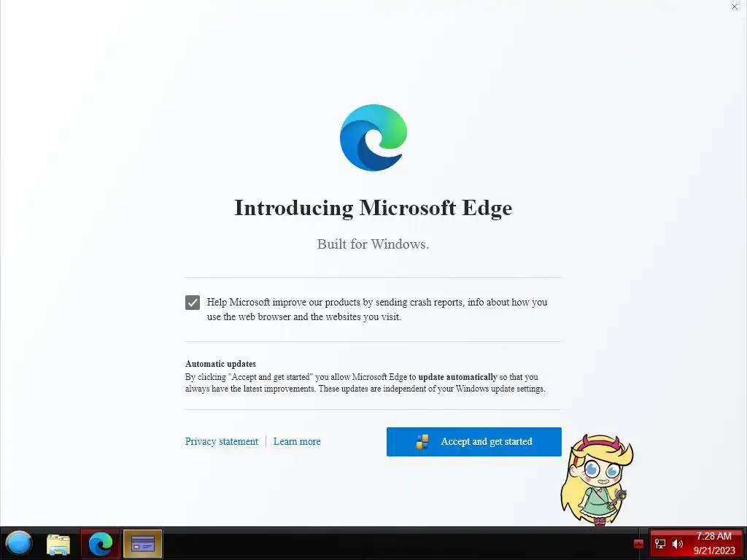
Task: Click Accept and get started button
Action: point(474,441)
